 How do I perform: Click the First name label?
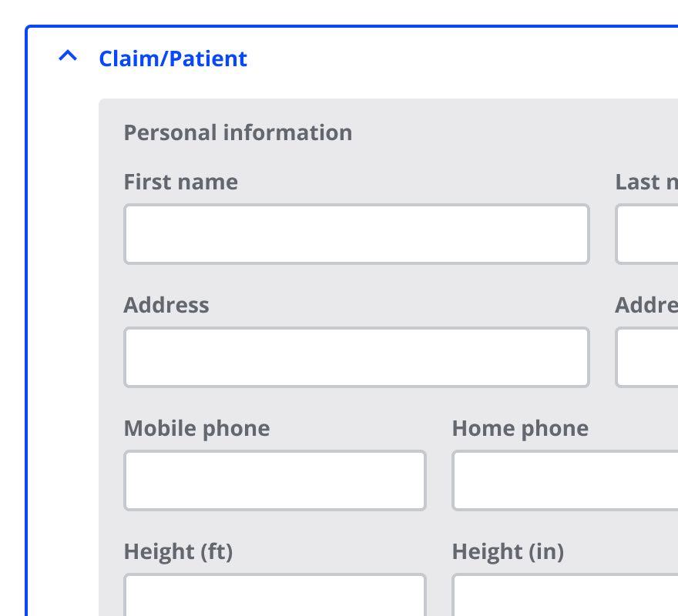tap(180, 182)
